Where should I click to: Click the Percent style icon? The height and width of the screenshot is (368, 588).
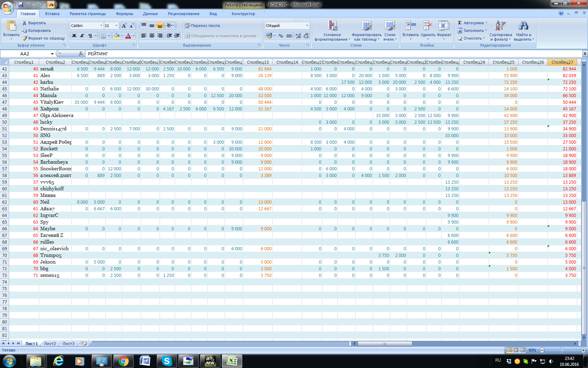click(x=281, y=36)
